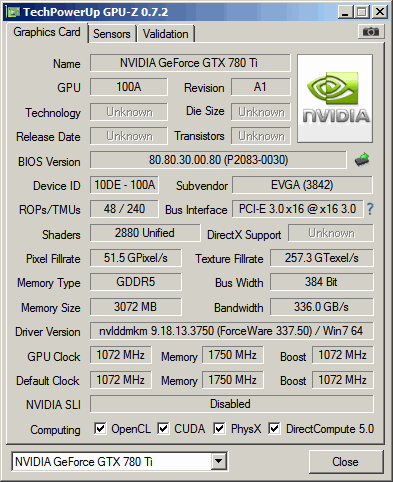Click the Subvendor field EVGA (3842)
Screen dimensions: 393x482
(302, 185)
